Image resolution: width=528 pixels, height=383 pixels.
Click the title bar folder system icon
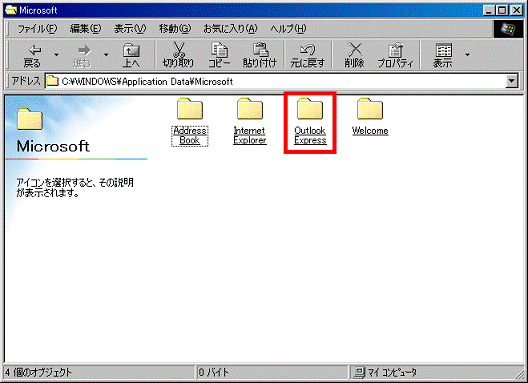pos(11,10)
